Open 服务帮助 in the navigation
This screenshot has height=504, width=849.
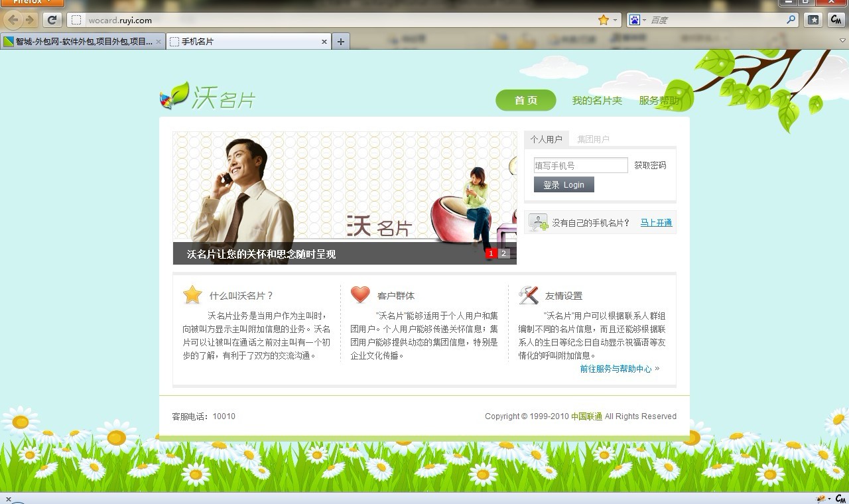pos(659,101)
